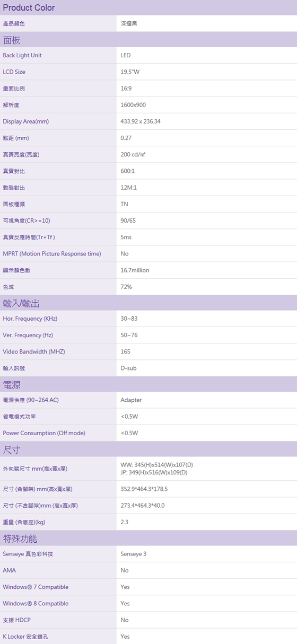Click the 12M:1 dynamic contrast value
Viewport: 297px width, 644px height.
[128, 188]
